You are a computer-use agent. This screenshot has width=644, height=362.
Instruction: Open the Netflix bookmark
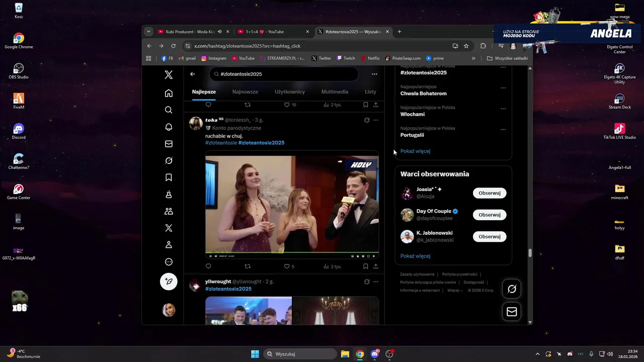pyautogui.click(x=370, y=58)
